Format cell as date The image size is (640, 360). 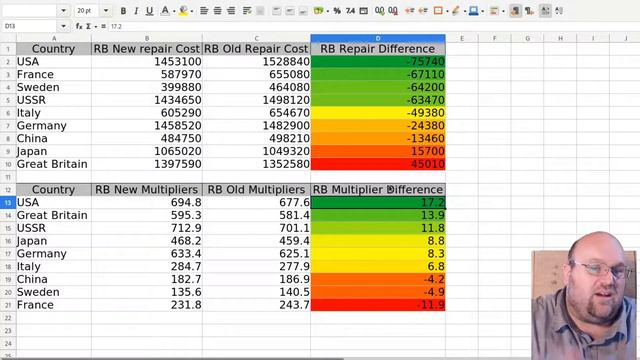pyautogui.click(x=363, y=11)
